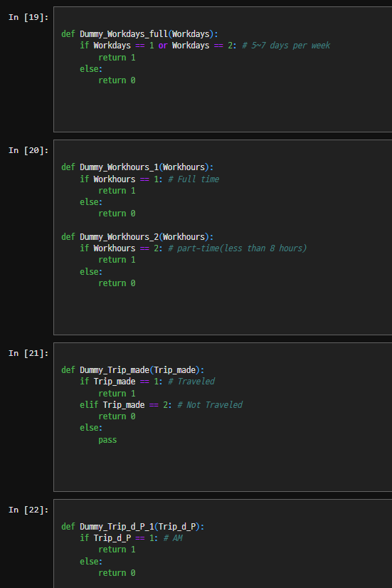392x588 pixels.
Task: Click the 'if Workhours == 2' condition
Action: (121, 248)
